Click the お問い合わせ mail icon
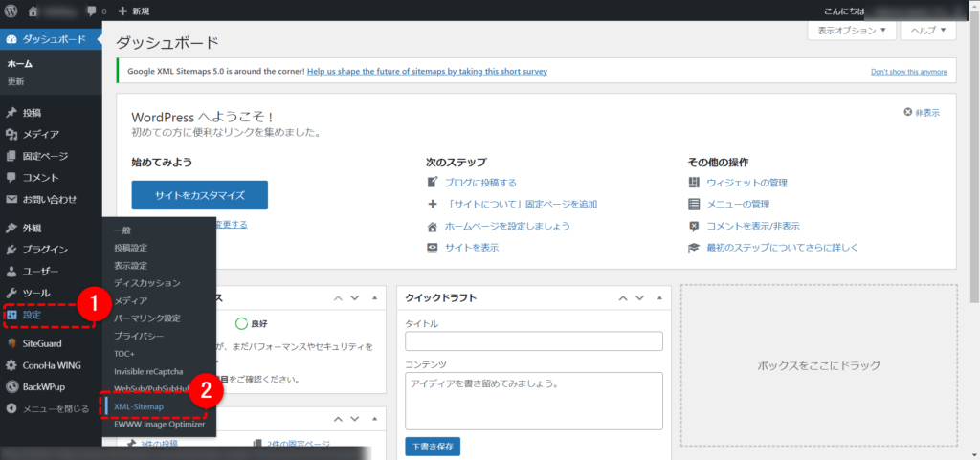980x460 pixels. point(11,200)
